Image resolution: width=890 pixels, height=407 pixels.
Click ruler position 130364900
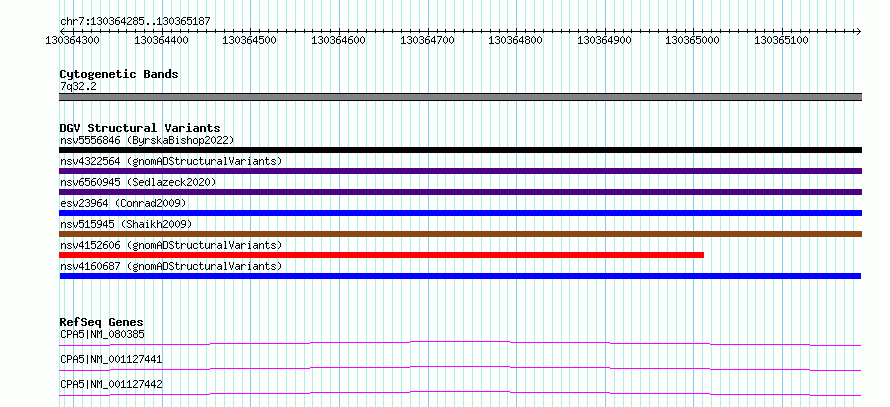tap(604, 40)
